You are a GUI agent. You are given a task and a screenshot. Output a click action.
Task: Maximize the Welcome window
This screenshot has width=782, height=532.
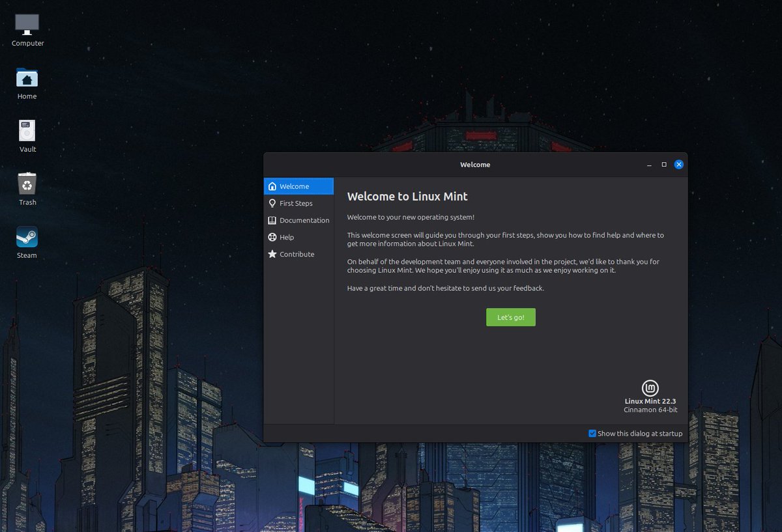[x=664, y=165]
